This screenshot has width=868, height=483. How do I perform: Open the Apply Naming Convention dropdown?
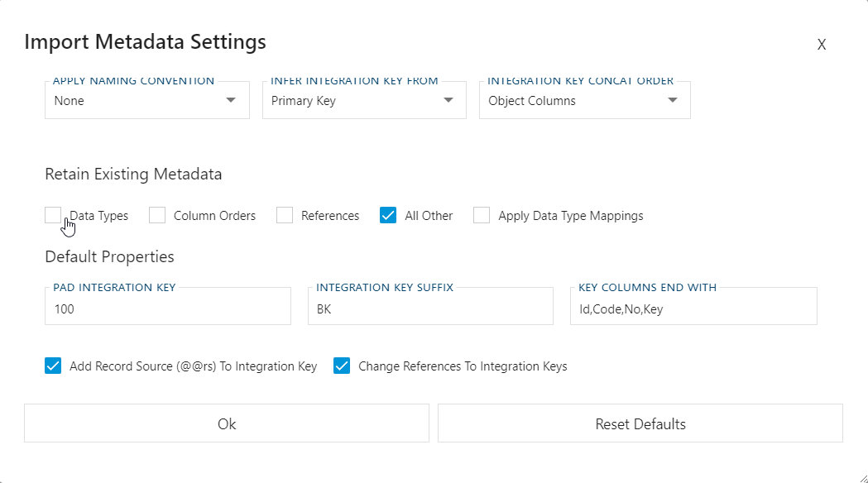pos(146,100)
